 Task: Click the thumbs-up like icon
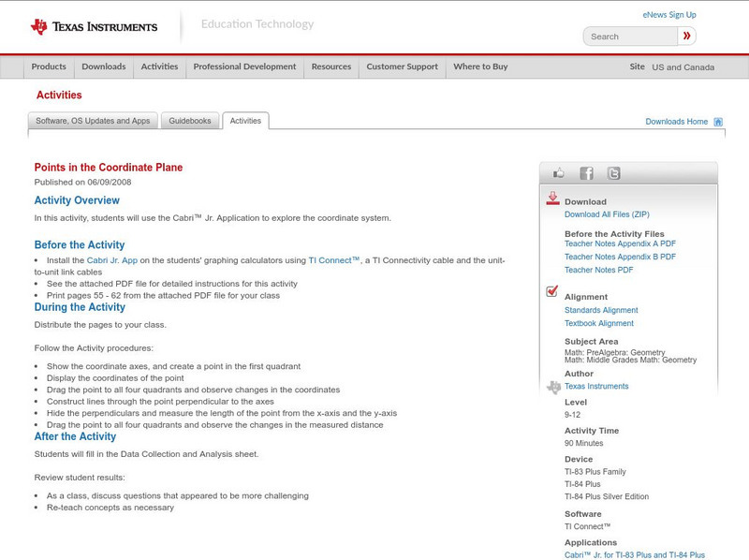pyautogui.click(x=558, y=173)
